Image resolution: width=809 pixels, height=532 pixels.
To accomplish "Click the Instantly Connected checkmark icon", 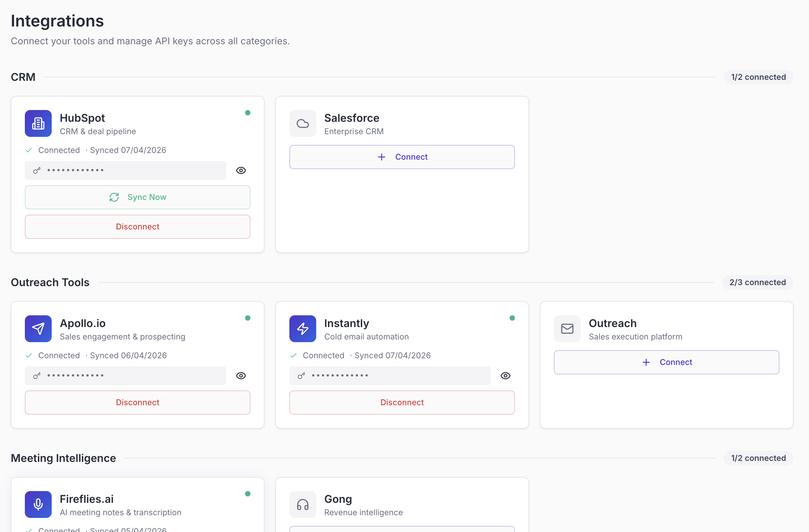I will [293, 355].
